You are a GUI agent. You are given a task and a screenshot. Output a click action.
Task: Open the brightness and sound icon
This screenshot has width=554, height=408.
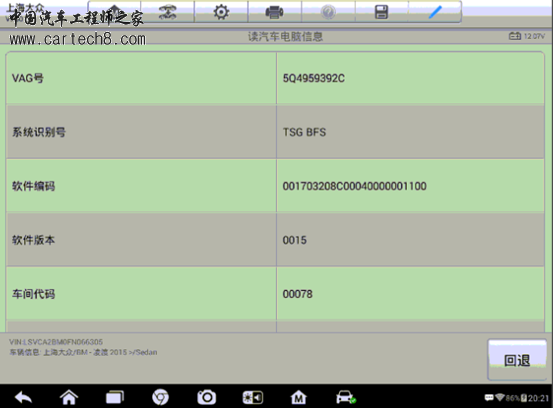(x=252, y=398)
